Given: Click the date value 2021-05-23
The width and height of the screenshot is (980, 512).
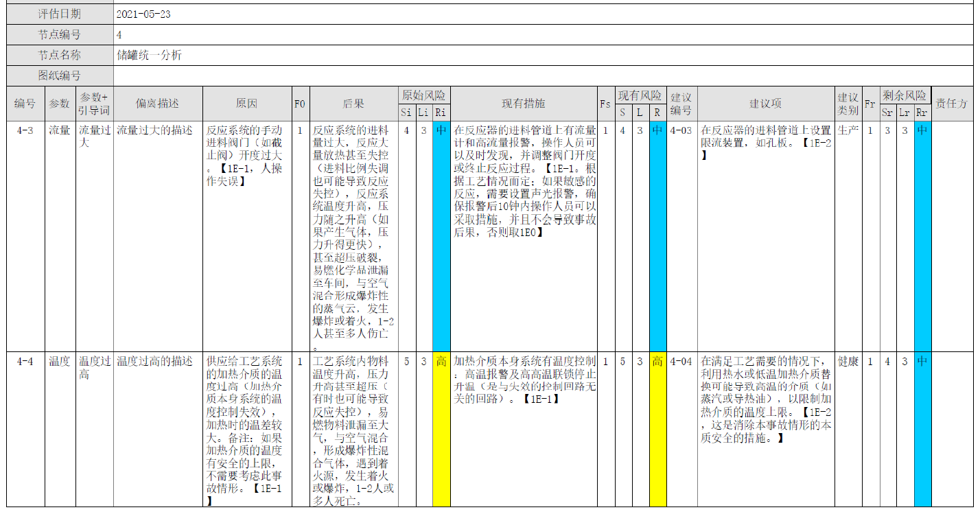Looking at the screenshot, I should point(143,14).
